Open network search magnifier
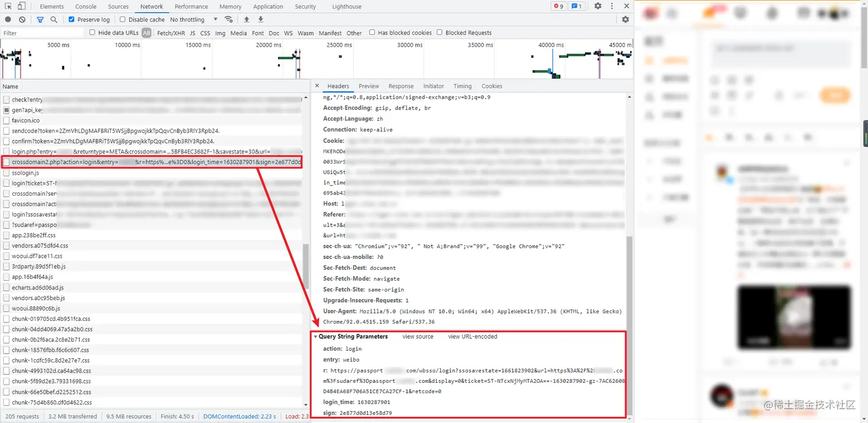 pyautogui.click(x=54, y=20)
